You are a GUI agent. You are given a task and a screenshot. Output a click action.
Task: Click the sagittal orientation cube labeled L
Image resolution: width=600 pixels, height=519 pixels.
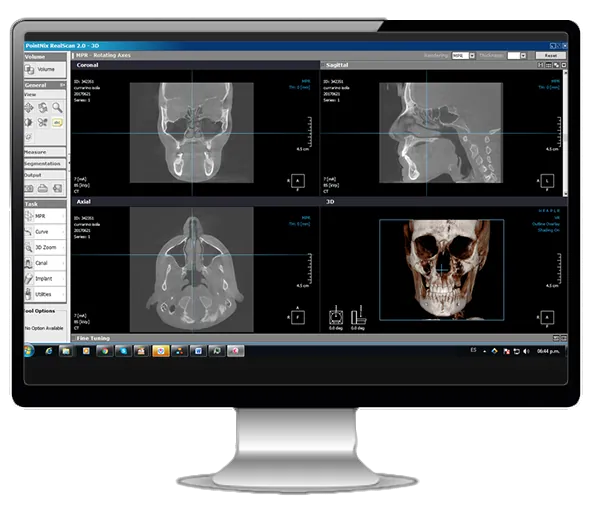pyautogui.click(x=547, y=181)
